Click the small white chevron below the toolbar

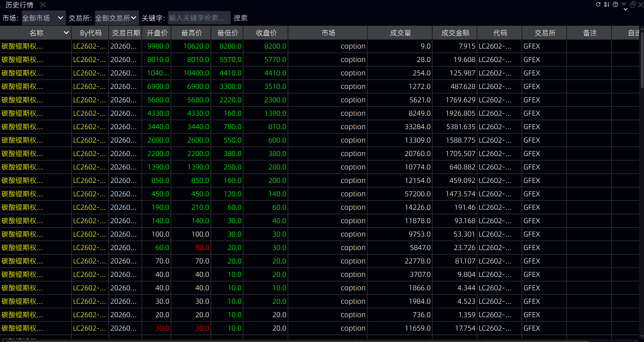click(625, 9)
